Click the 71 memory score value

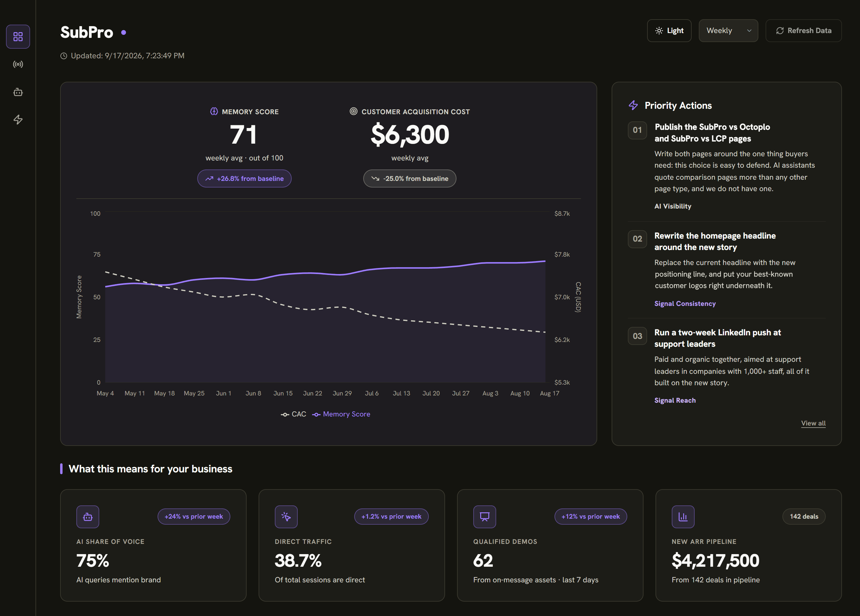click(x=244, y=135)
